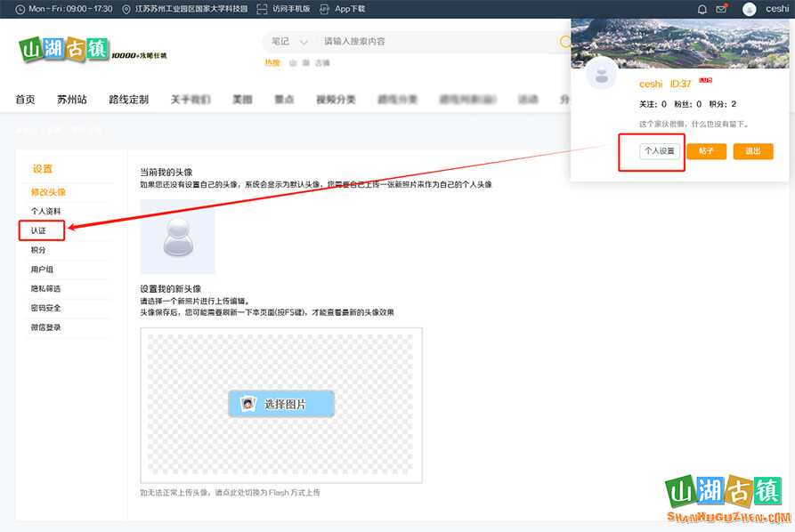Click the ceshi avatar in the top bar
795x532 pixels.
click(x=748, y=9)
